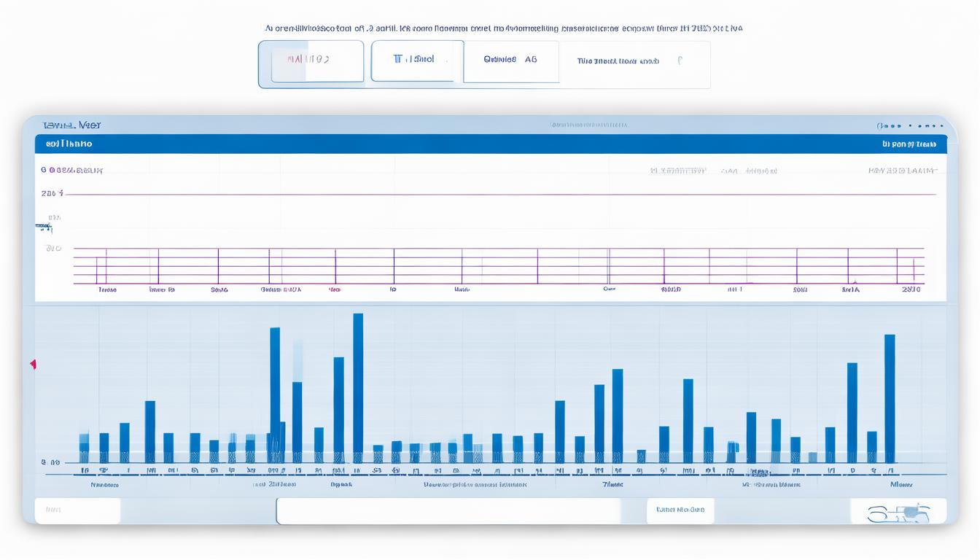The image size is (980, 560).
Task: Click the T icon in the second top tab
Action: [398, 59]
